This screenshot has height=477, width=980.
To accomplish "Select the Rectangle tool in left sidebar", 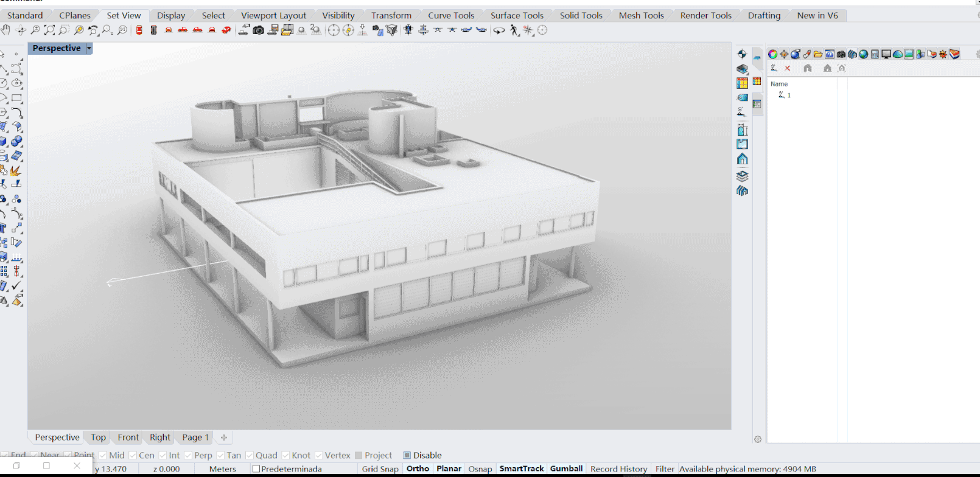I will tap(17, 97).
